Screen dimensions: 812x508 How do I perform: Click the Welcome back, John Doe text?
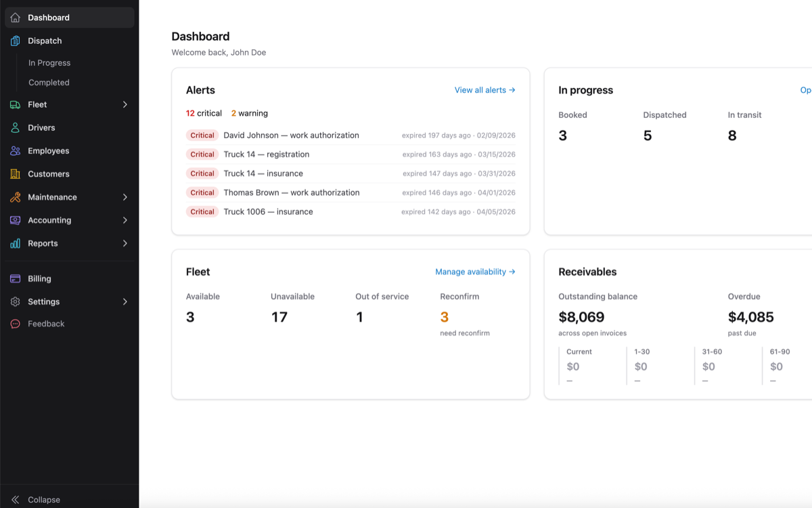click(x=219, y=52)
